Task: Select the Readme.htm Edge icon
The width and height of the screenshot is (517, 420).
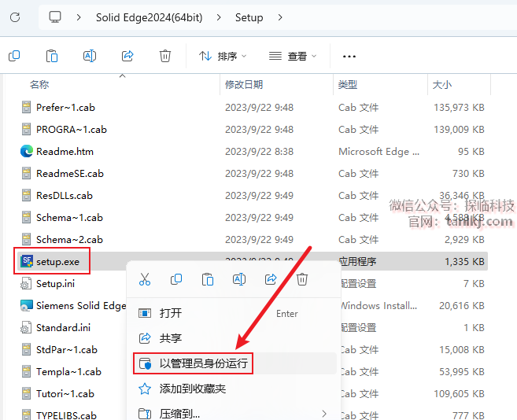Action: tap(27, 151)
